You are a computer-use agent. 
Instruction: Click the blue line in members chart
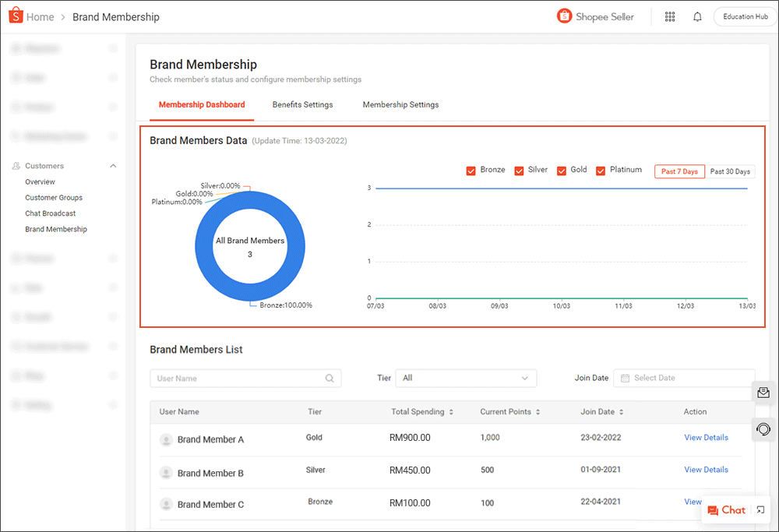[x=562, y=188]
